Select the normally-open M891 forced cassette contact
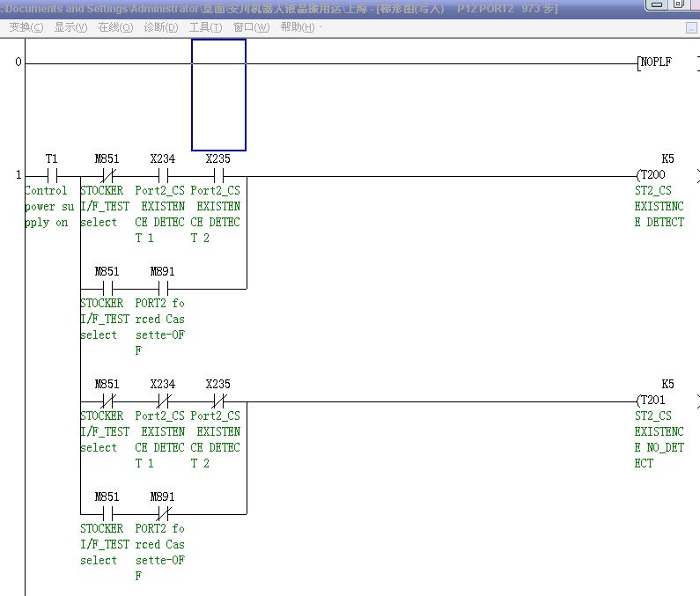Screen dimensions: 700x596 pos(162,288)
